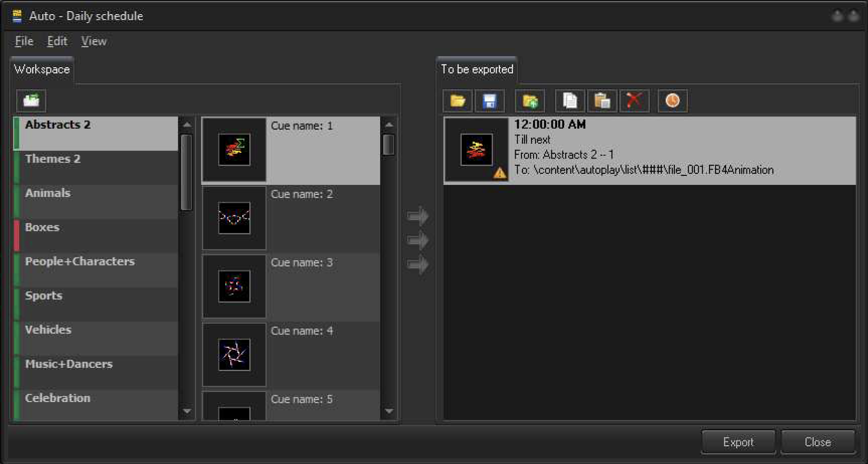868x464 pixels.
Task: Select thumbnail of Cue name: 2
Action: (x=234, y=218)
